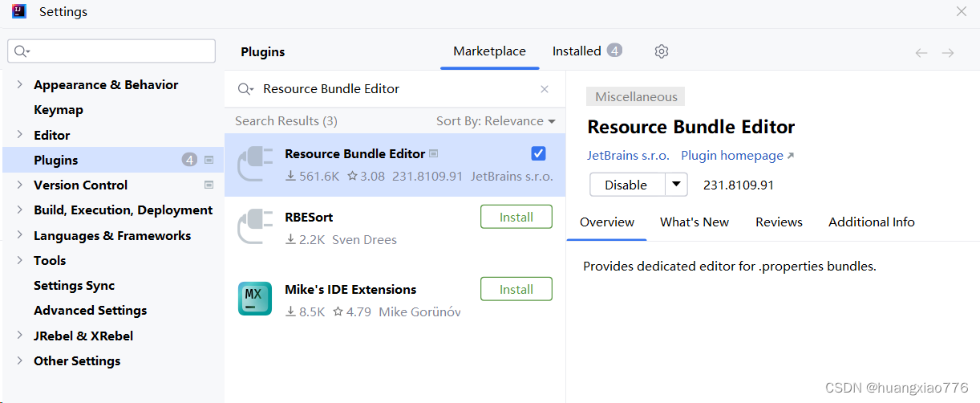Open the plugin settings gear icon

coord(662,51)
